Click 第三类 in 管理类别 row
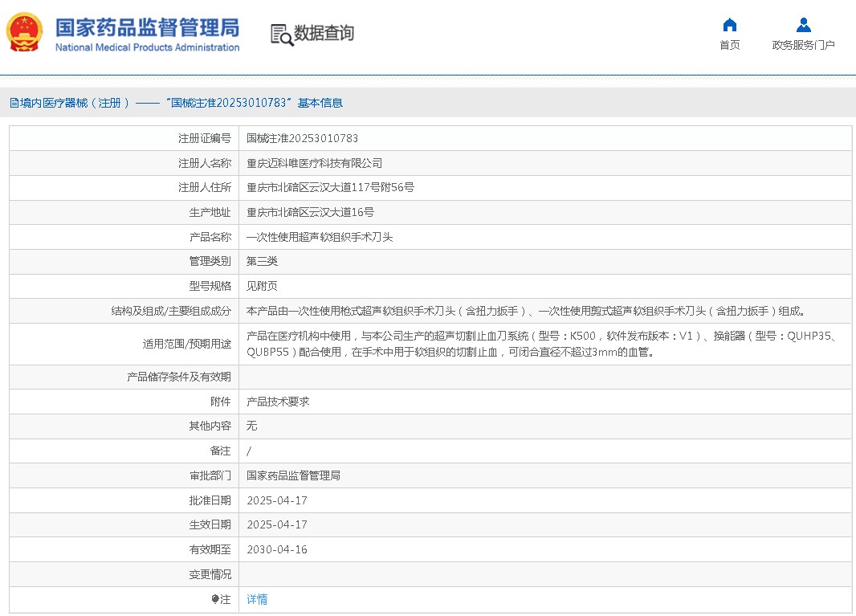This screenshot has height=616, width=856. [262, 261]
